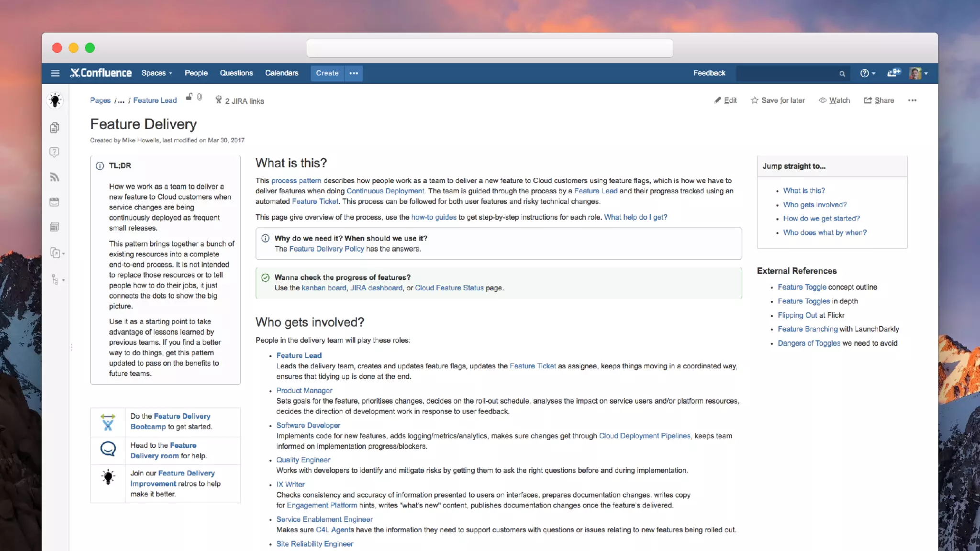Toggle Save for later star

pos(778,100)
